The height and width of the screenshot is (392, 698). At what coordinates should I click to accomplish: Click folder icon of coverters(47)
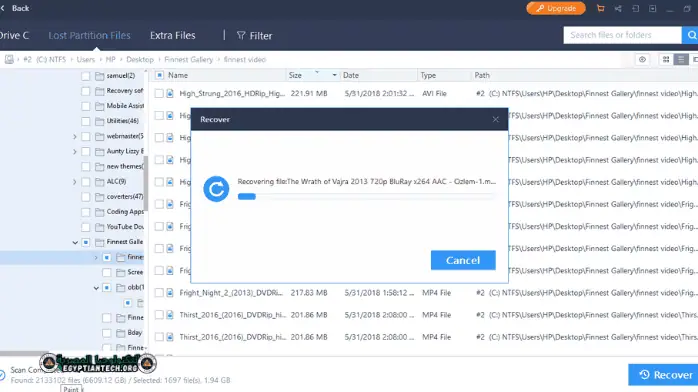[x=100, y=197]
